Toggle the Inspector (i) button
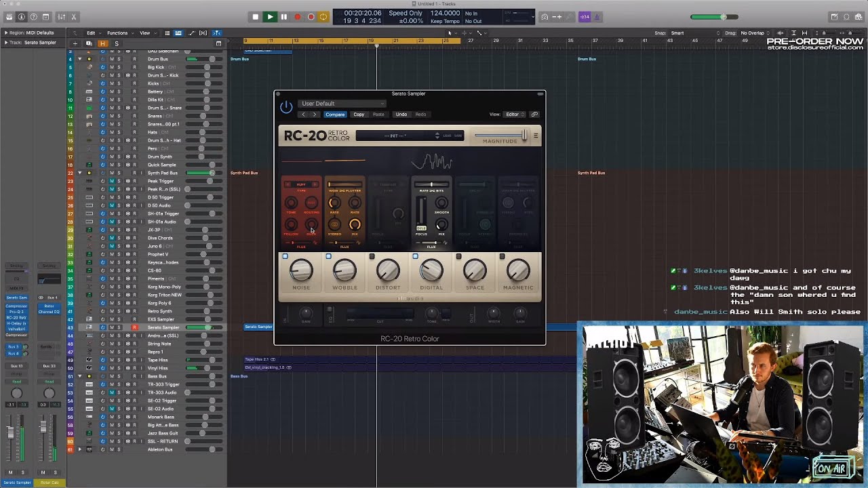 [x=21, y=17]
